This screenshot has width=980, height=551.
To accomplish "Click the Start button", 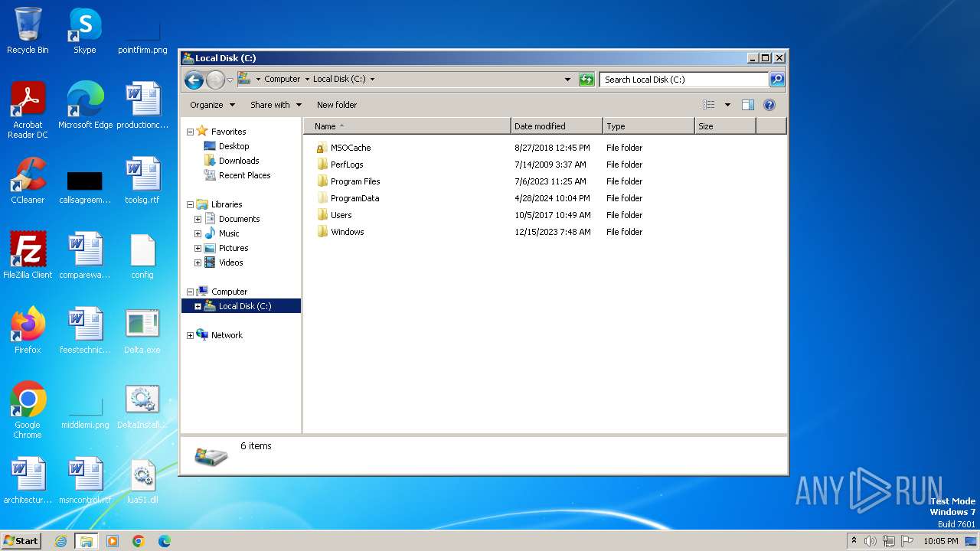I will pos(21,541).
